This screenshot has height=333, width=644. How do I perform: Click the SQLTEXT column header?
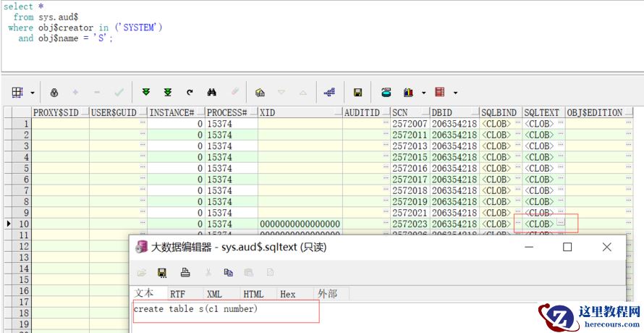point(543,113)
